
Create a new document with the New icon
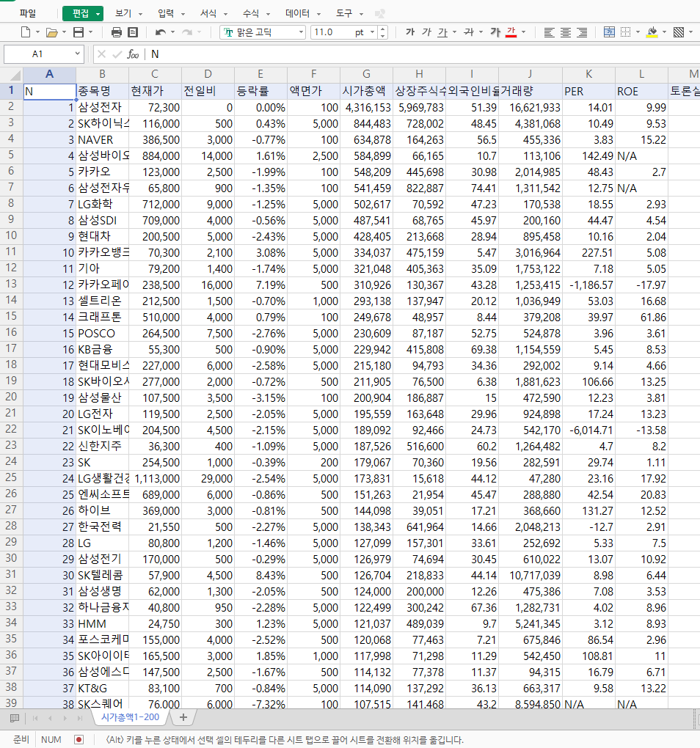pyautogui.click(x=26, y=32)
